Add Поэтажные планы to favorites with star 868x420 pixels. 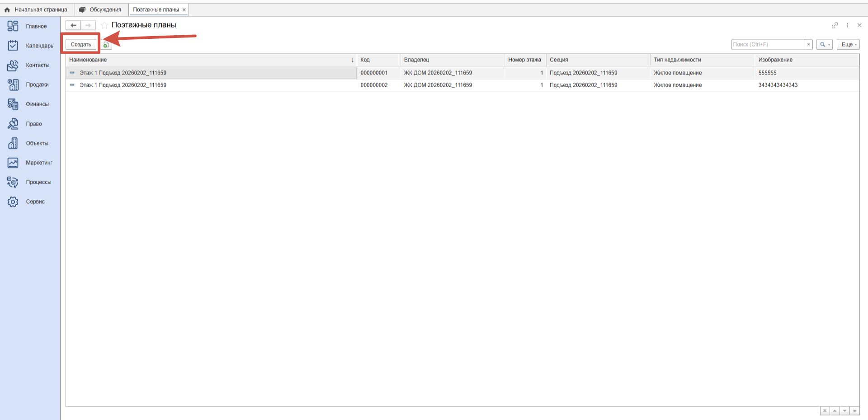[104, 25]
